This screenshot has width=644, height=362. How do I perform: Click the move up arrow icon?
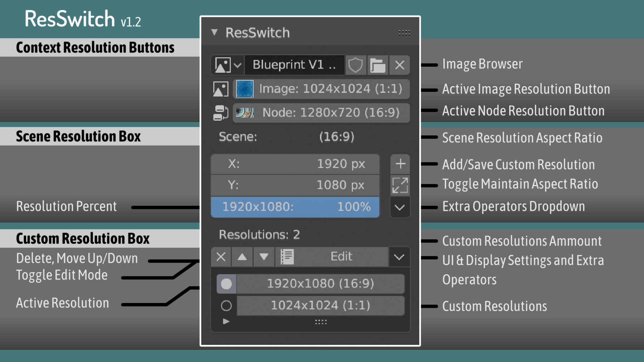click(x=242, y=257)
